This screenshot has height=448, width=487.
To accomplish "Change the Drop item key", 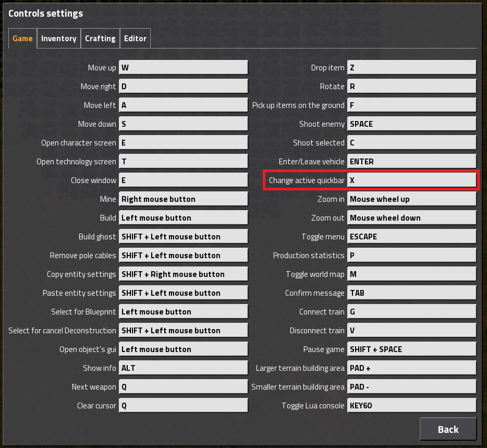I will [411, 67].
